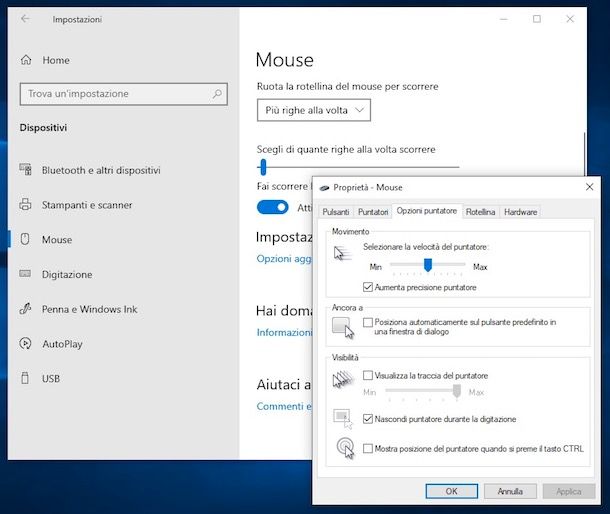Uncheck Nascondi puntatore durante la digitazione
Viewport: 610px width, 514px height.
(x=369, y=419)
